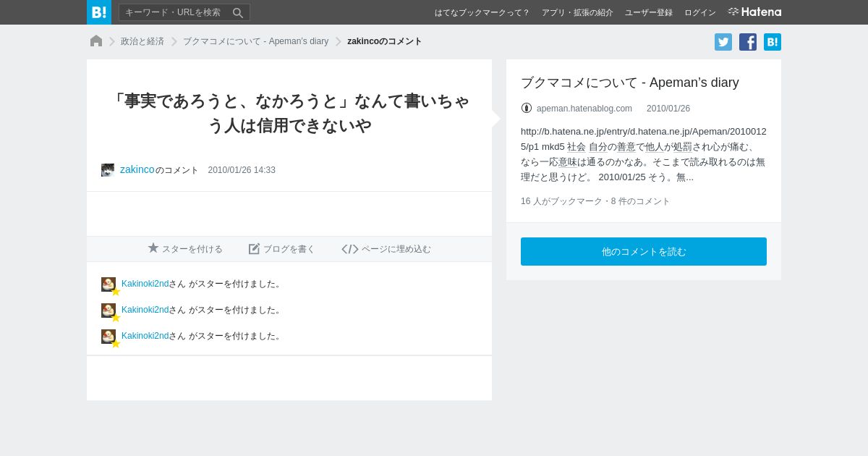Open はてなブックマークって？ link
The image size is (868, 456).
pos(482,12)
